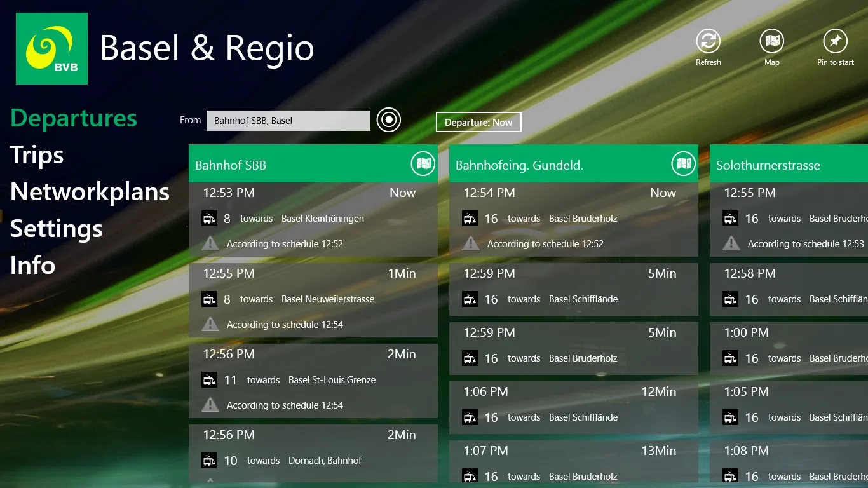
Task: Click the Pin to start icon
Action: point(835,41)
